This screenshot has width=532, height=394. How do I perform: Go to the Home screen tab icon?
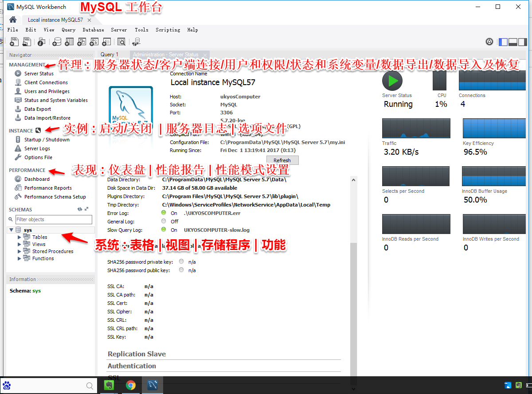point(13,20)
